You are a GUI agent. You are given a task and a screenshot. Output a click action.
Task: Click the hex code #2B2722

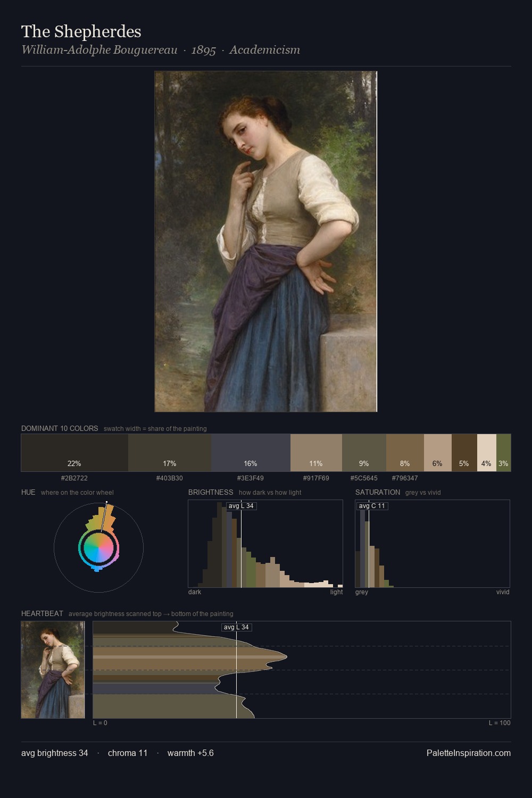tap(74, 478)
